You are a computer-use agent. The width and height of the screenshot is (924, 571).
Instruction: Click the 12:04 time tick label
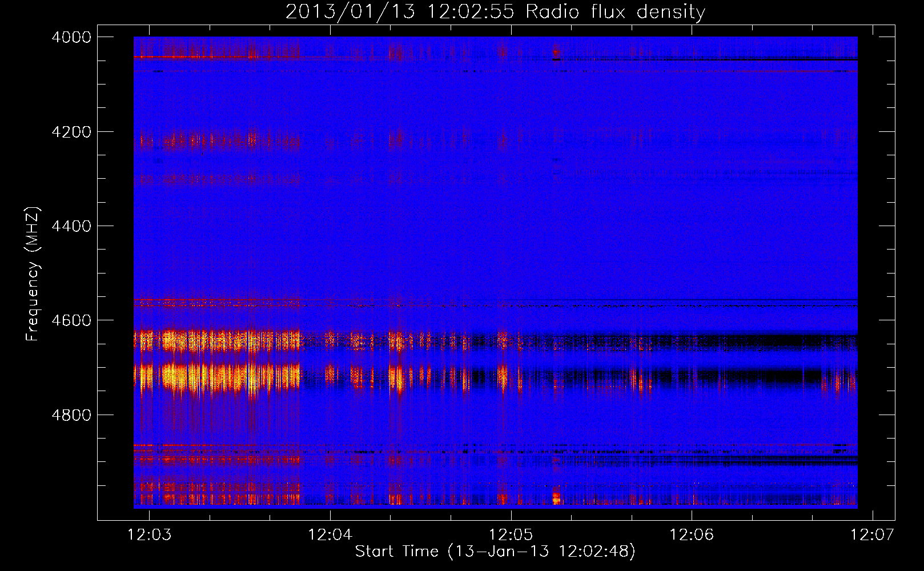coord(330,534)
